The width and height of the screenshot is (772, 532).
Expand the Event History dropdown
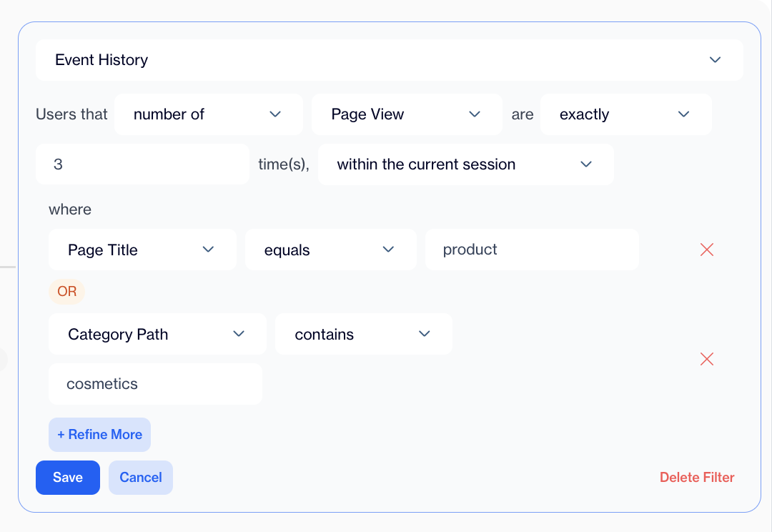coord(389,60)
